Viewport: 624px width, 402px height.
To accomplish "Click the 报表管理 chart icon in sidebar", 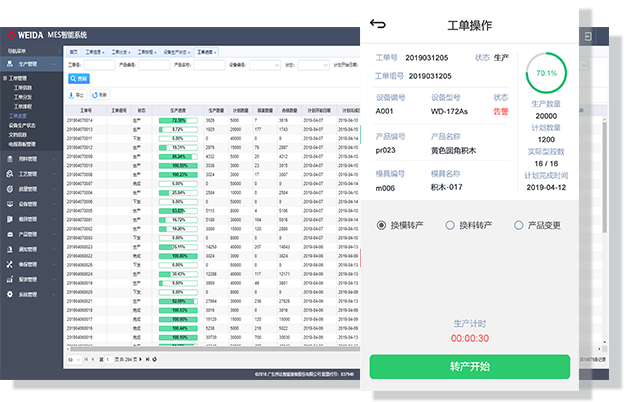I will [x=10, y=279].
